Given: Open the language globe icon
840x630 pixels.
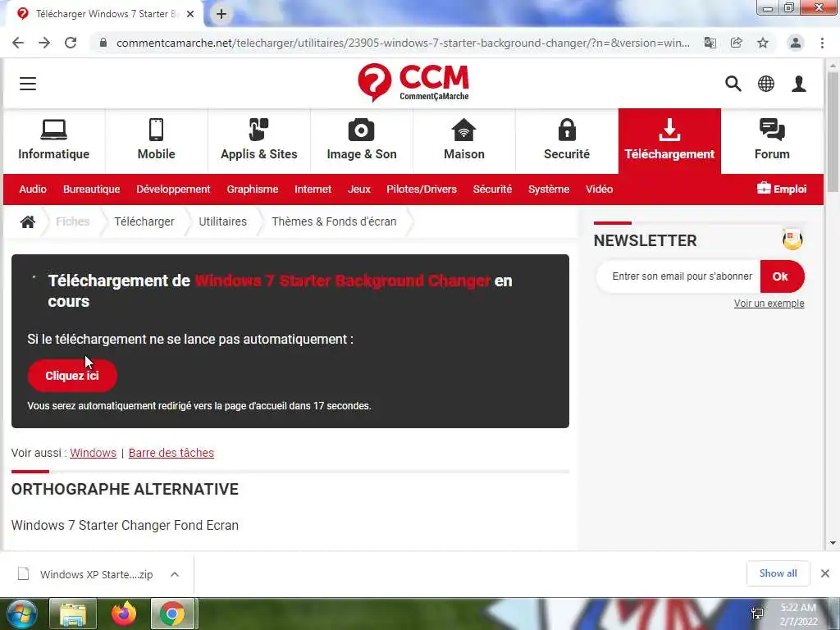Looking at the screenshot, I should click(x=766, y=84).
